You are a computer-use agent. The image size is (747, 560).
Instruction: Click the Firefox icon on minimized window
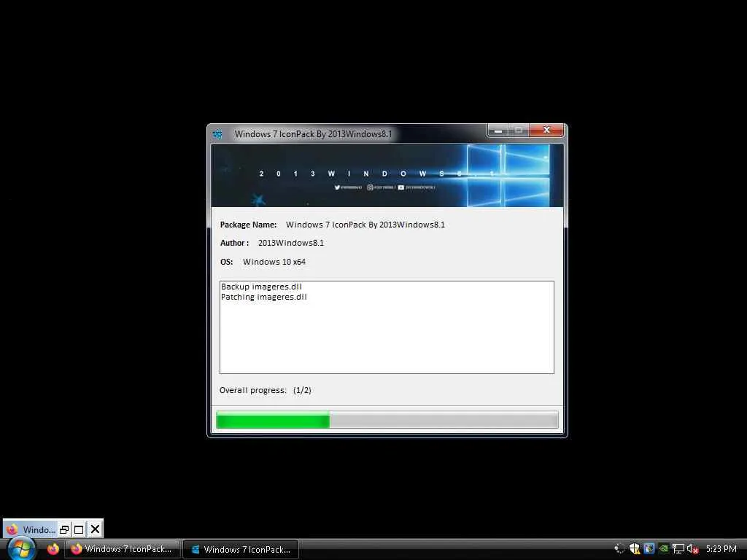coord(12,529)
